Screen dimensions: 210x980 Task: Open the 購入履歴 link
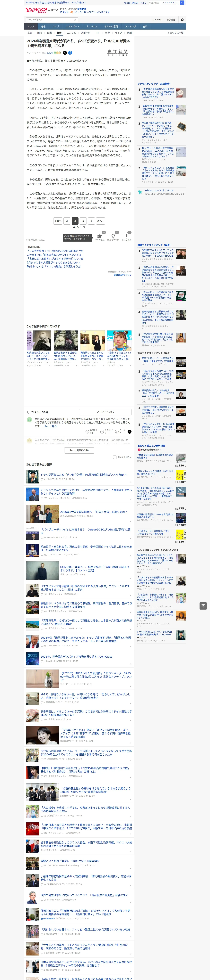click(171, 19)
